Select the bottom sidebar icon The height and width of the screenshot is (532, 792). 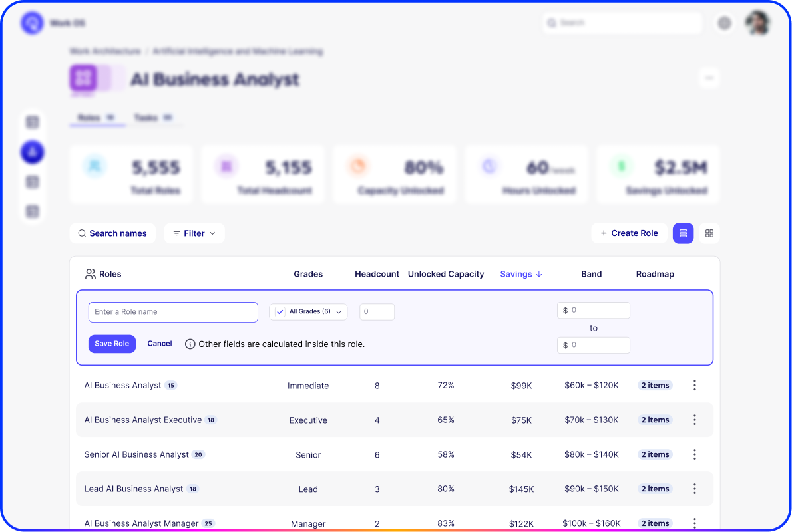32,211
